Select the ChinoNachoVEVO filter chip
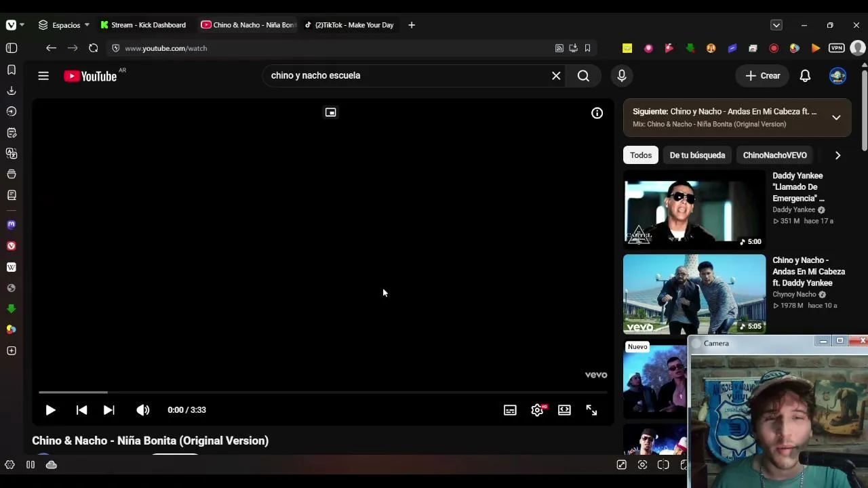 774,155
